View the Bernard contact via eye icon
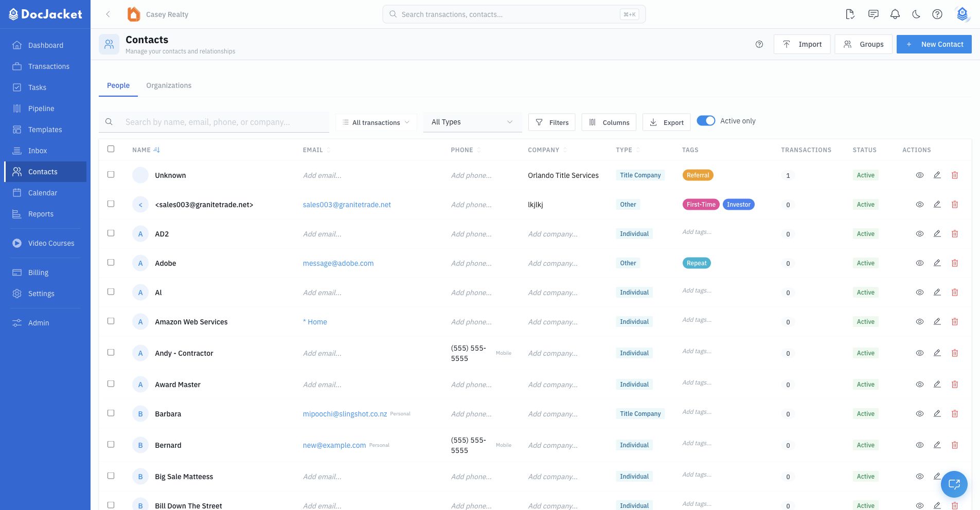Image resolution: width=980 pixels, height=510 pixels. point(920,445)
